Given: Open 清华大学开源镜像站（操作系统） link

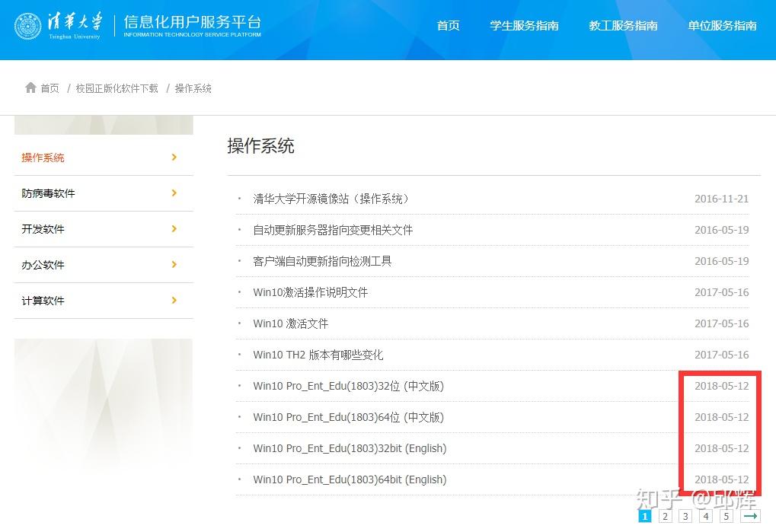Looking at the screenshot, I should pos(331,199).
